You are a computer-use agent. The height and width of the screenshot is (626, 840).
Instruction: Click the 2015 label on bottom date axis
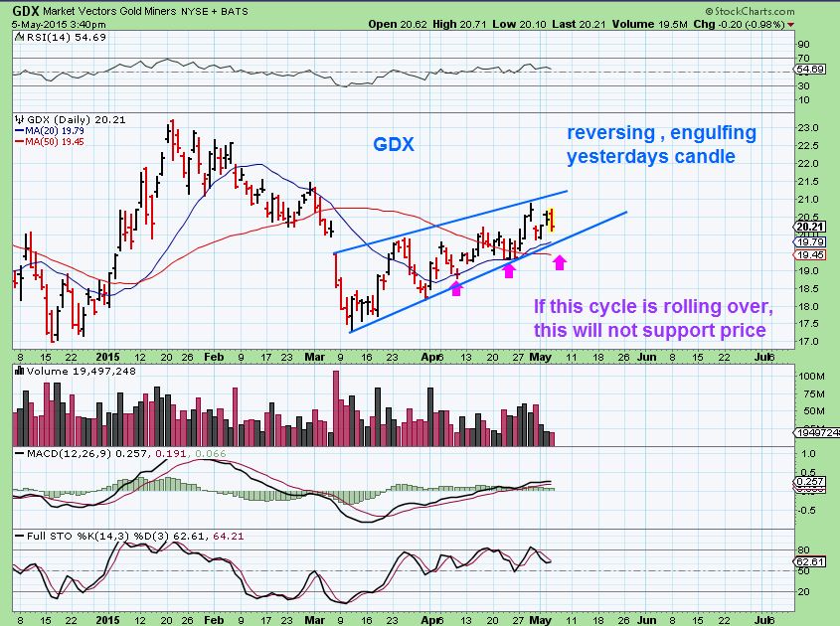107,620
